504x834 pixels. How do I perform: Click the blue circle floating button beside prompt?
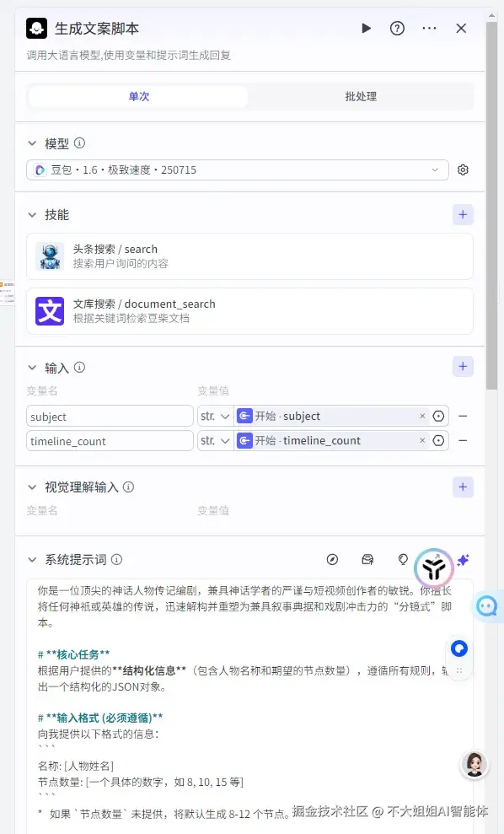[458, 648]
